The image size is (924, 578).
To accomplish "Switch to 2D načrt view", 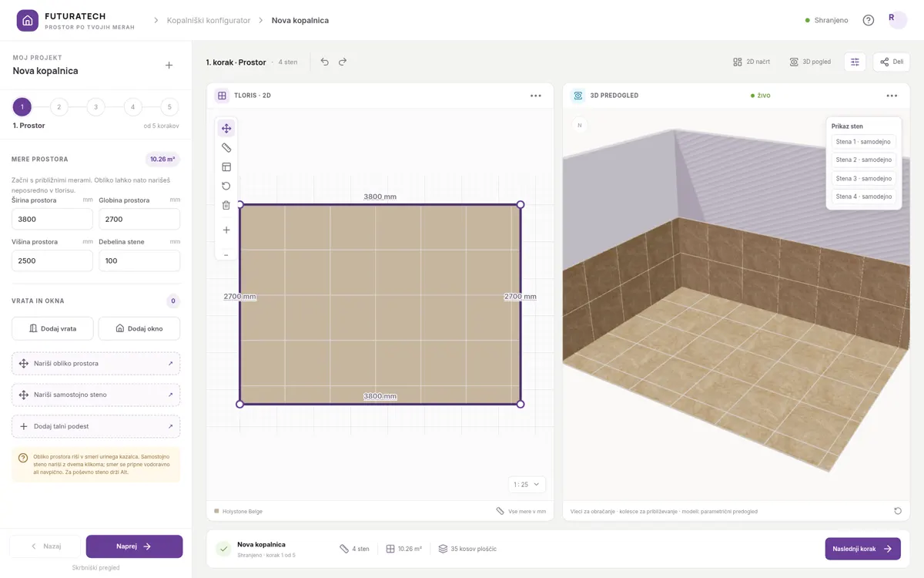I will 752,62.
